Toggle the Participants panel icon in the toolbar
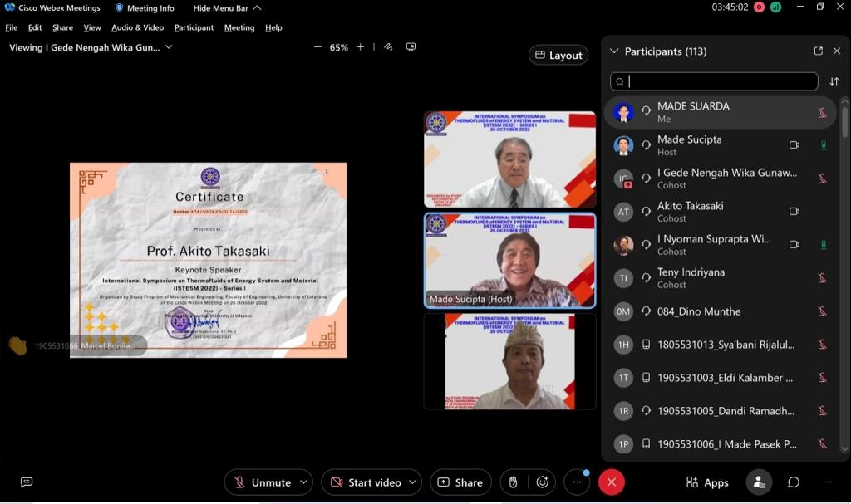The image size is (851, 504). pyautogui.click(x=758, y=482)
